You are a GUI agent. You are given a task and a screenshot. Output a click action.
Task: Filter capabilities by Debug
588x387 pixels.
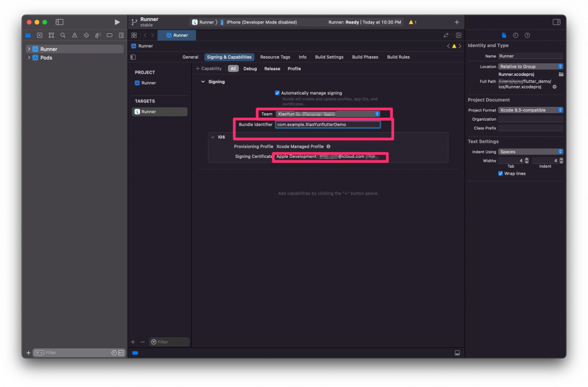point(250,69)
